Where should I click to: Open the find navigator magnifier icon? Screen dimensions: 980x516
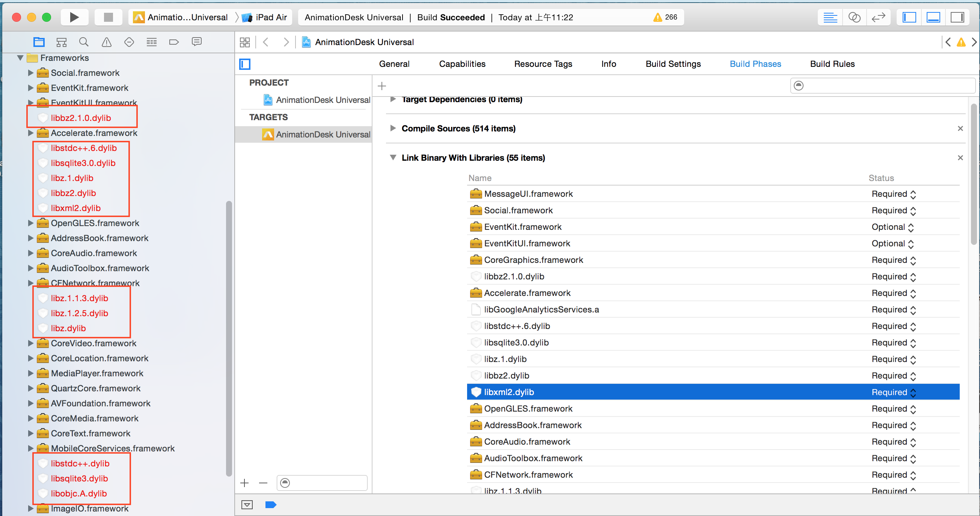tap(84, 42)
